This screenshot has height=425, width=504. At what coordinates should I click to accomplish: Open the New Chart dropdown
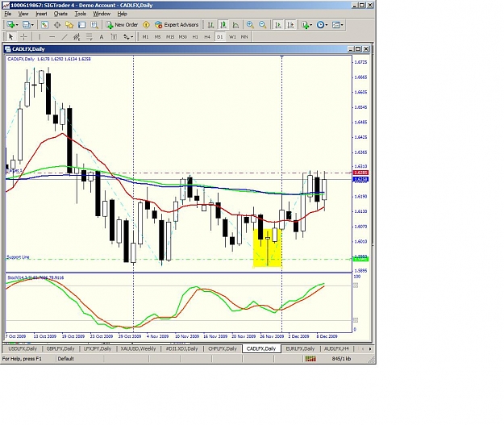12,25
